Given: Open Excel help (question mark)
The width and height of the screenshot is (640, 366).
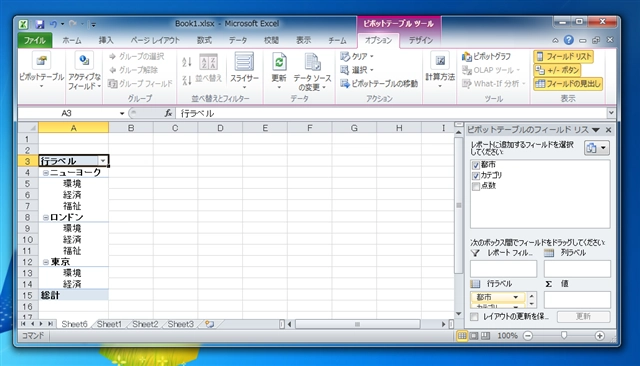Looking at the screenshot, I should (x=569, y=40).
